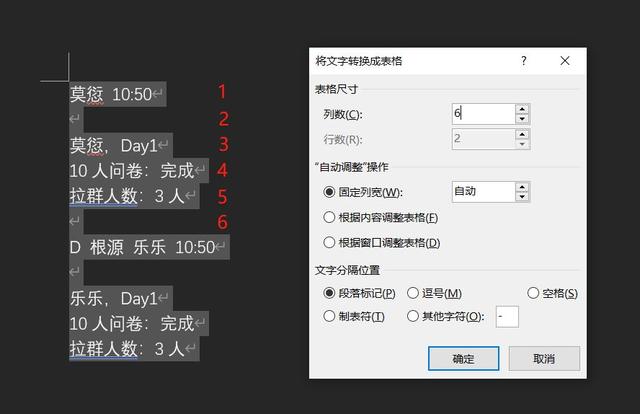Select the 其他字符 radio option

click(413, 317)
